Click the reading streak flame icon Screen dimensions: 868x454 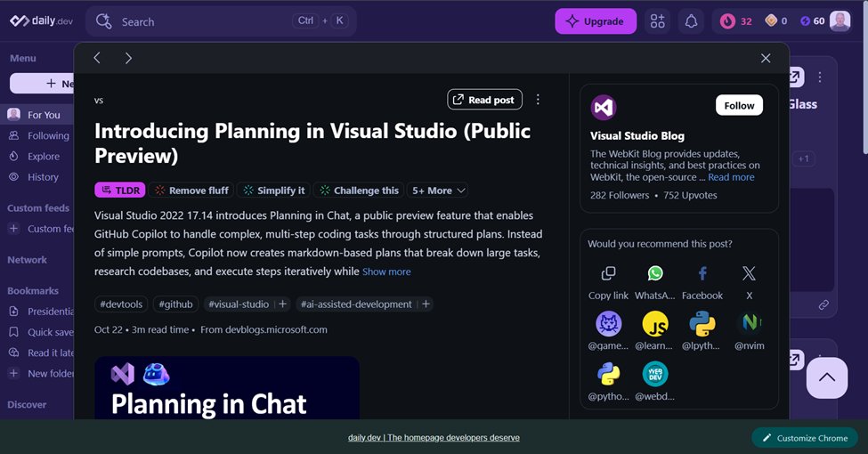pos(726,21)
